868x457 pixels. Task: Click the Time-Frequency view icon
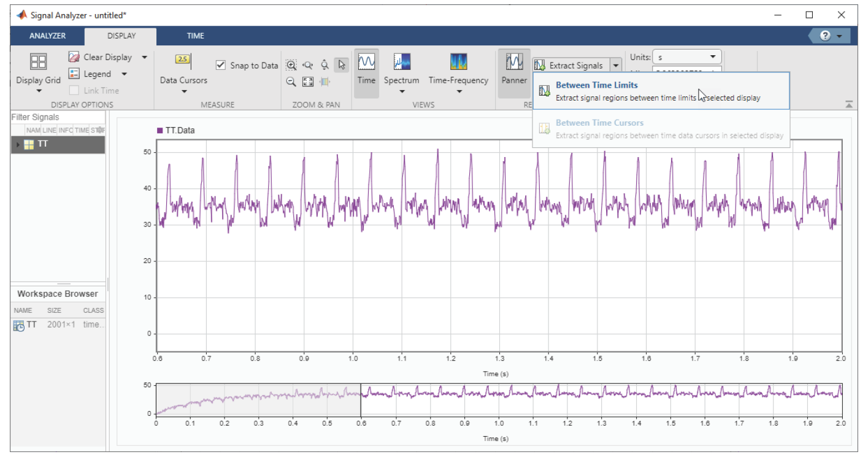pos(458,62)
